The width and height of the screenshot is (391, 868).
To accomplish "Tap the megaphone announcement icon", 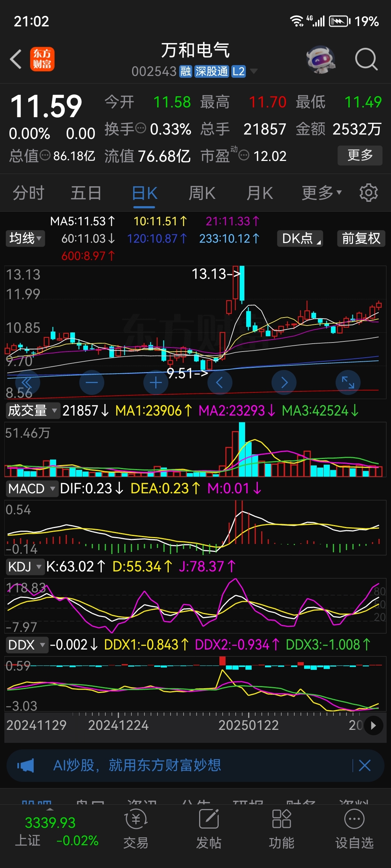I will click(x=26, y=766).
